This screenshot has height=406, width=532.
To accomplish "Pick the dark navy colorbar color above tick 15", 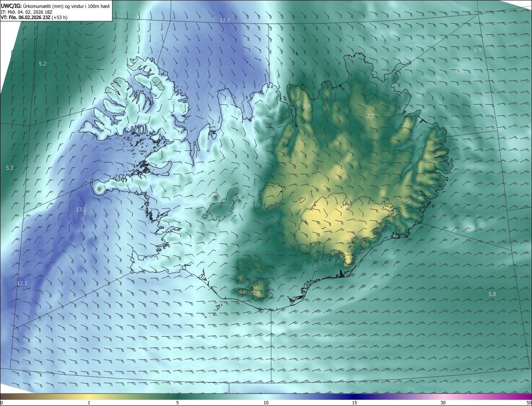I will tap(355, 396).
